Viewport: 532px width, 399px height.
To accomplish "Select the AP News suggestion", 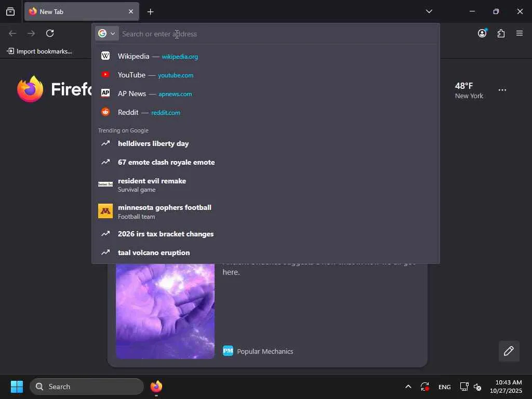I will pos(265,94).
